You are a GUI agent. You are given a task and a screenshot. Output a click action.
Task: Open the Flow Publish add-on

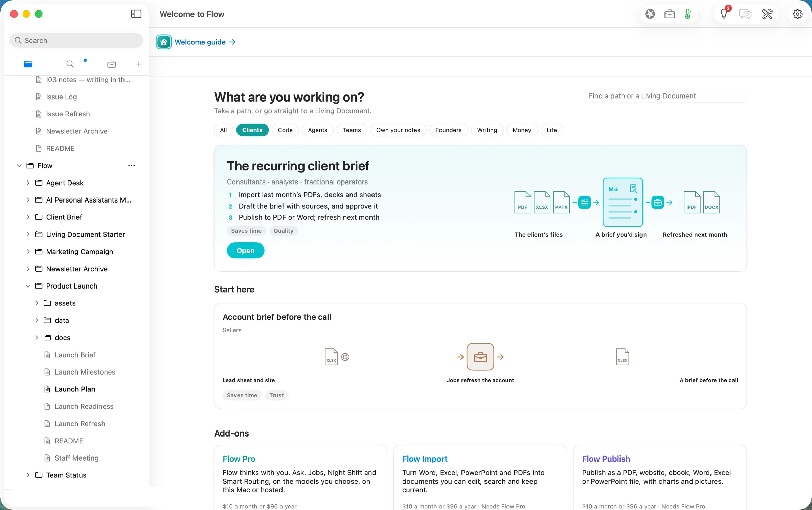[x=660, y=477]
